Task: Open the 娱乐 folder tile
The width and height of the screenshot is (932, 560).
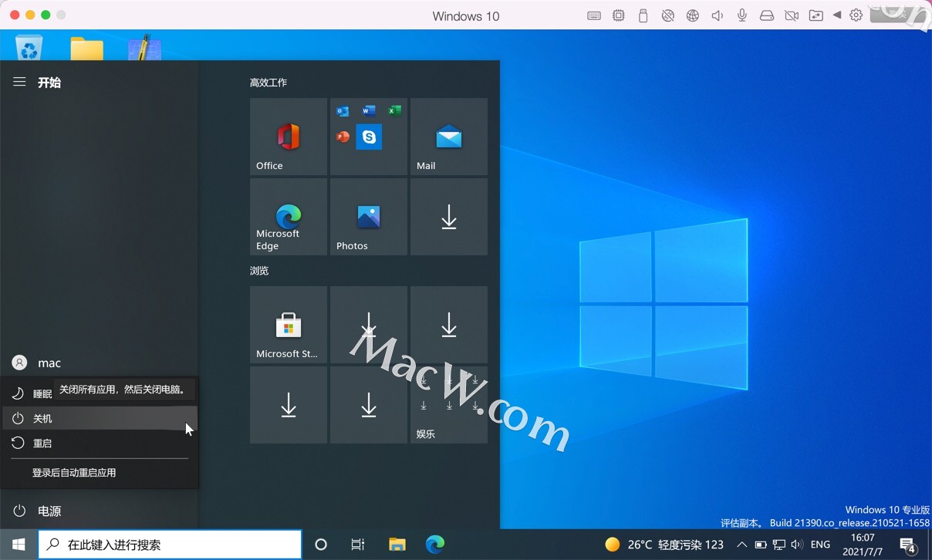Action: point(449,405)
